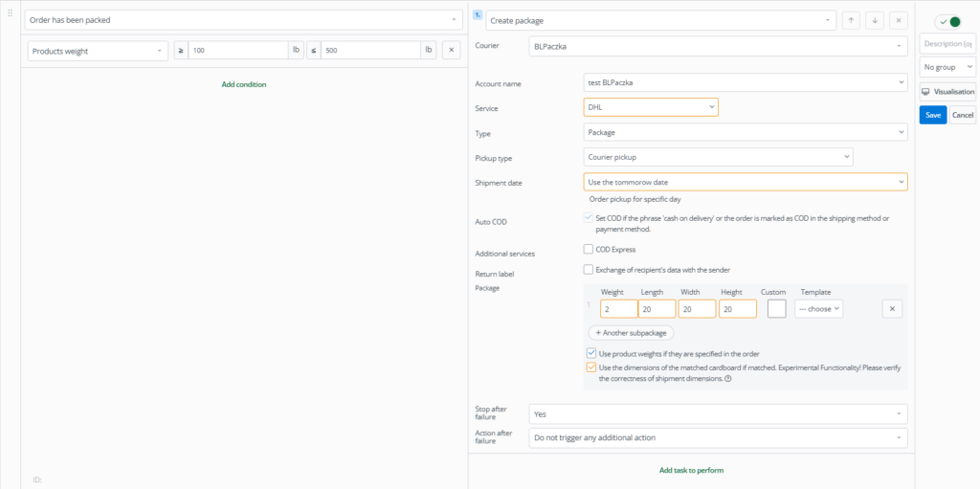
Task: Open Products weight condition dropdown
Action: point(99,51)
